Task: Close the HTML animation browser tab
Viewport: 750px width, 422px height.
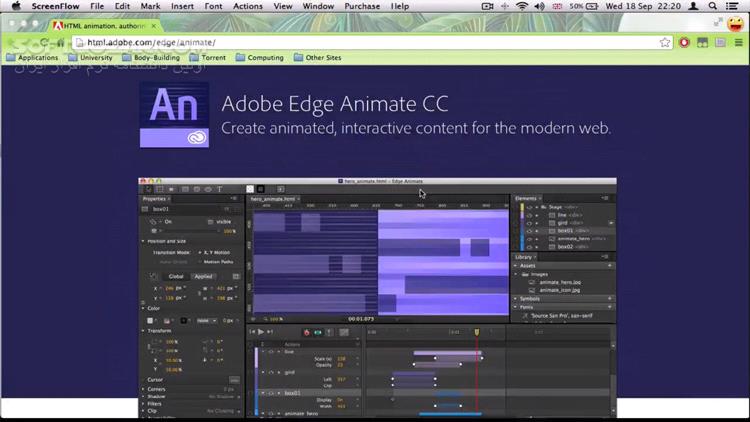Action: click(154, 26)
